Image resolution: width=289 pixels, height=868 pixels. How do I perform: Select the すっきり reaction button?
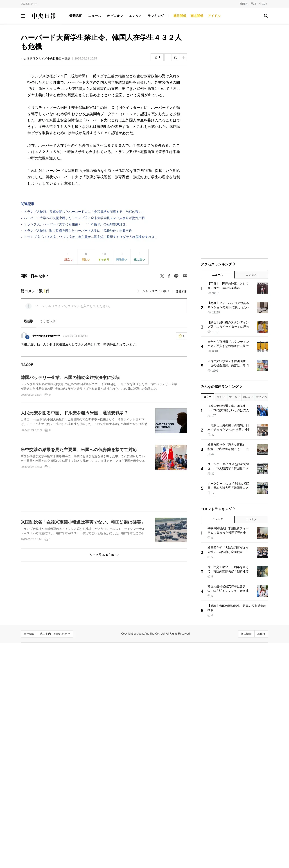click(104, 257)
